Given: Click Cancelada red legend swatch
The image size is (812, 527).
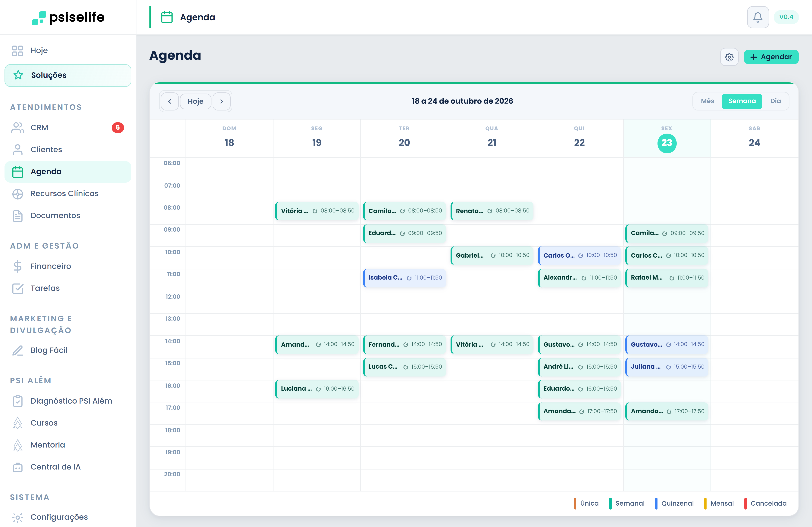Looking at the screenshot, I should 746,504.
